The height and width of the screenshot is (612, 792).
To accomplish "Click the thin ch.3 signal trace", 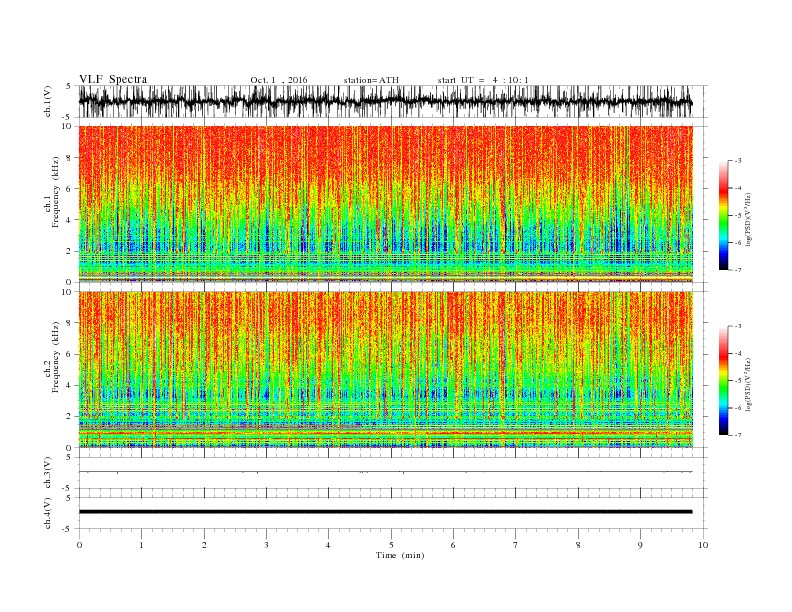I will point(385,472).
